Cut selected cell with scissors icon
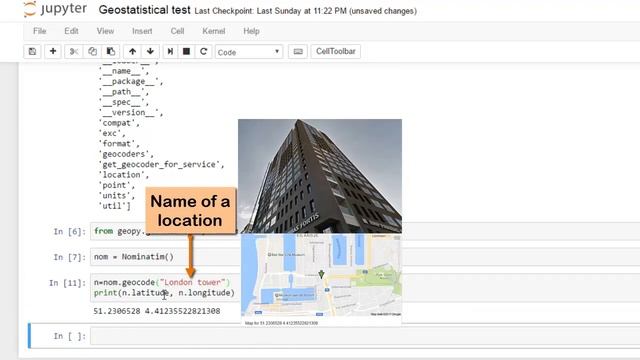The height and width of the screenshot is (360, 640). [x=74, y=51]
